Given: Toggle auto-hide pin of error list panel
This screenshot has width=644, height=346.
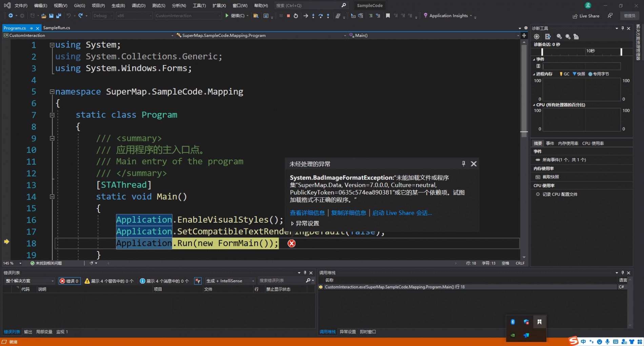Looking at the screenshot, I should pos(305,273).
